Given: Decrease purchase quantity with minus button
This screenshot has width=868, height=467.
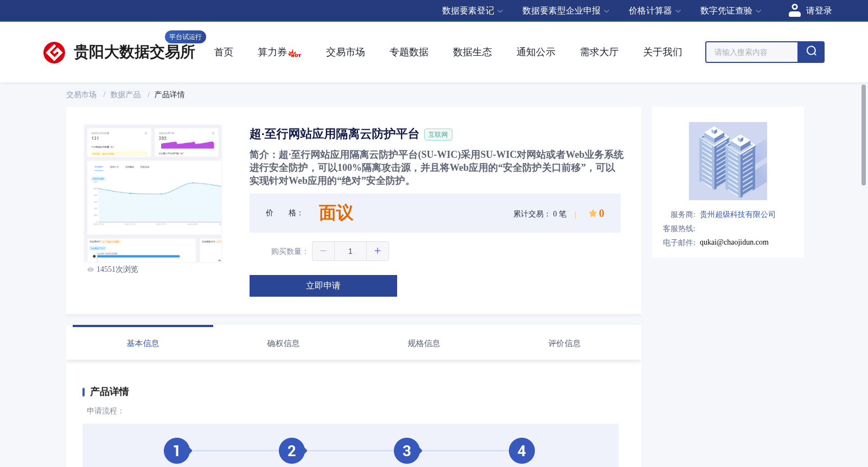Looking at the screenshot, I should coord(323,251).
